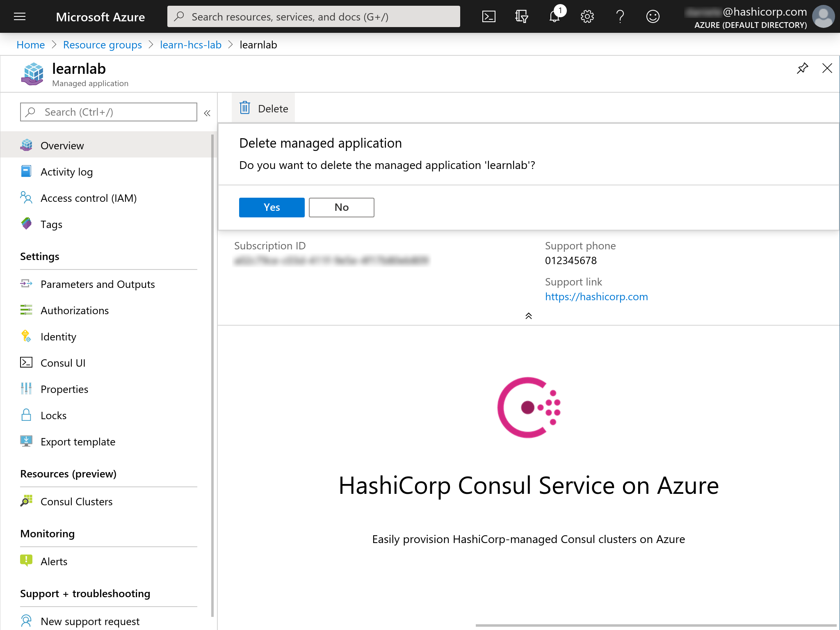Click the help question mark icon
Image resolution: width=840 pixels, height=630 pixels.
click(620, 17)
